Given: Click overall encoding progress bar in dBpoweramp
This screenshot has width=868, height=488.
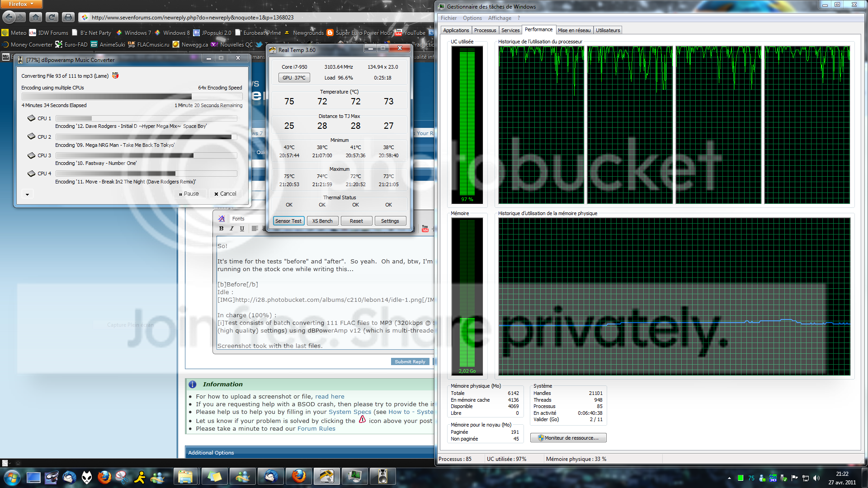Looking at the screenshot, I should (x=132, y=96).
